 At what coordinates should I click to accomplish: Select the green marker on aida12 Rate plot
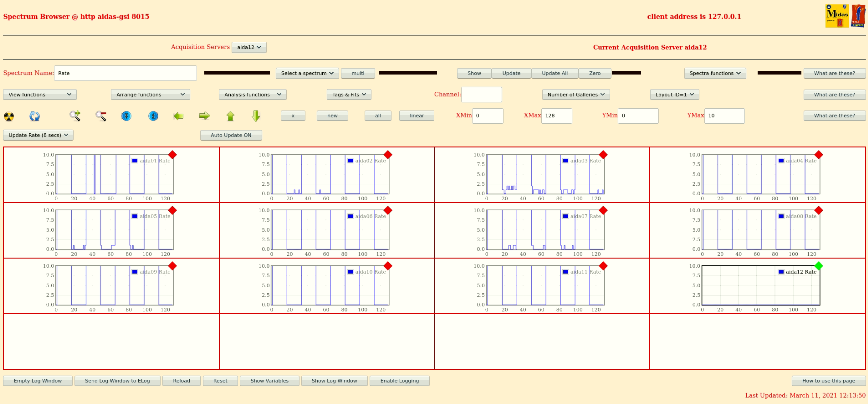pyautogui.click(x=818, y=266)
